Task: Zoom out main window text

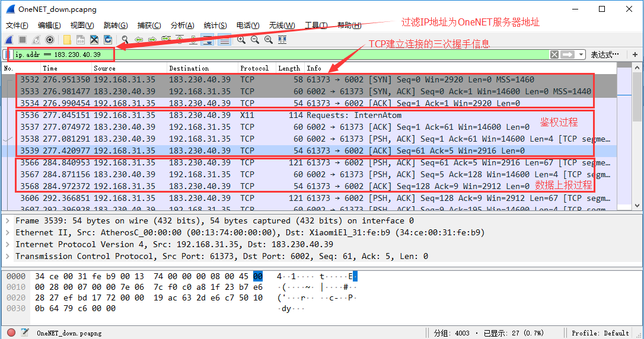Action: click(x=254, y=40)
